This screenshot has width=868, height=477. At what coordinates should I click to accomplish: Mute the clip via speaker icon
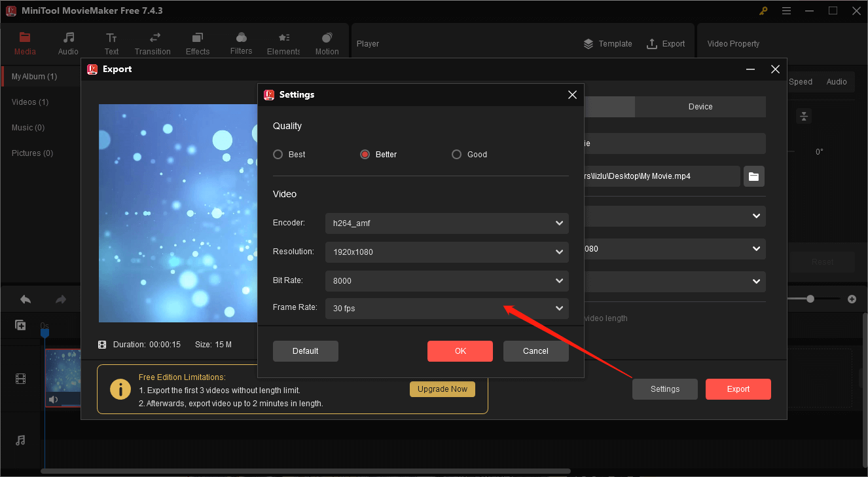click(x=54, y=400)
